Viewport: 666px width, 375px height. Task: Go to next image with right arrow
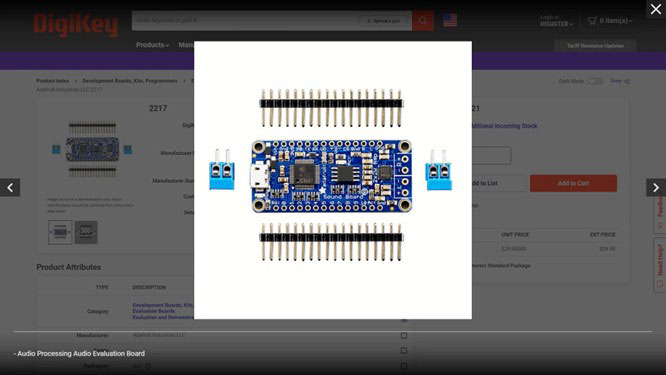tap(656, 187)
